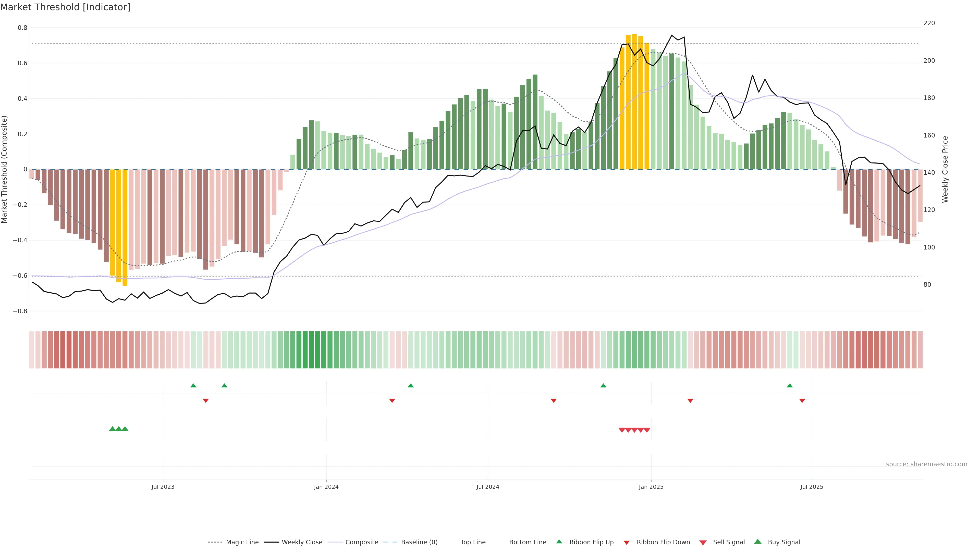
Task: Click the leftmost green buy signal triangle
Action: 112,429
